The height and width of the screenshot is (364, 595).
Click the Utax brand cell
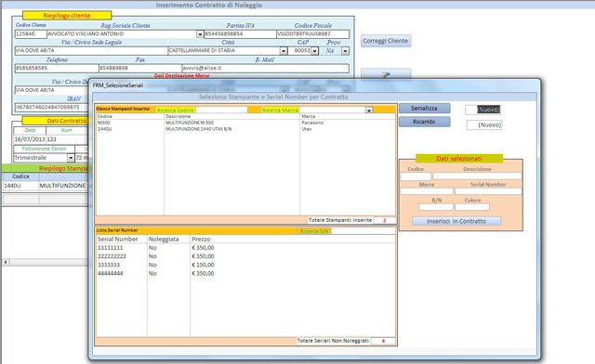click(307, 129)
